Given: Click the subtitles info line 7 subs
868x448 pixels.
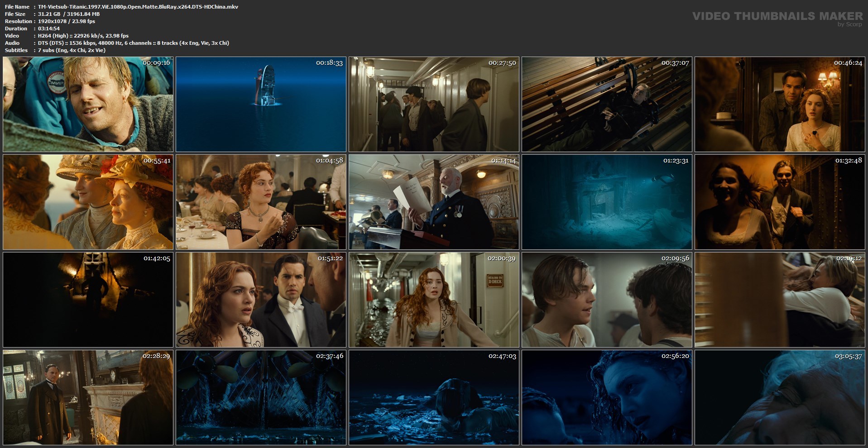Looking at the screenshot, I should [72, 50].
